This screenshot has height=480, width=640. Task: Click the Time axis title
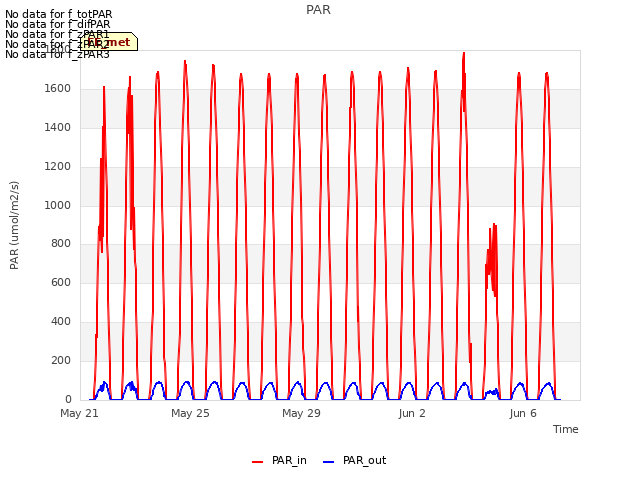[x=565, y=429]
